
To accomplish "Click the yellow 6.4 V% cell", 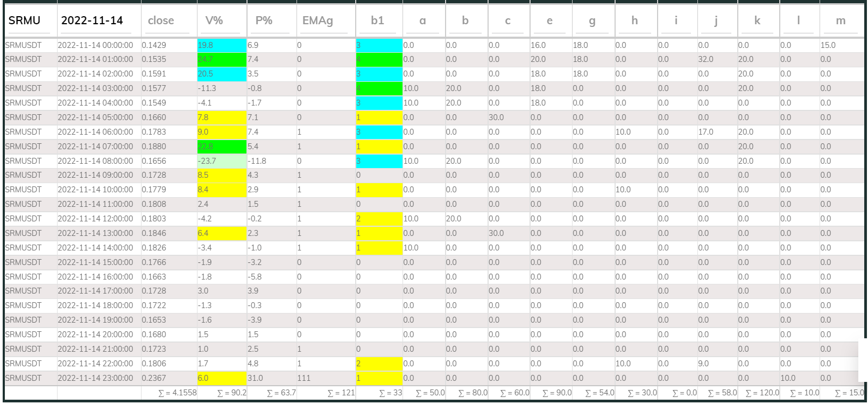I will click(x=221, y=233).
